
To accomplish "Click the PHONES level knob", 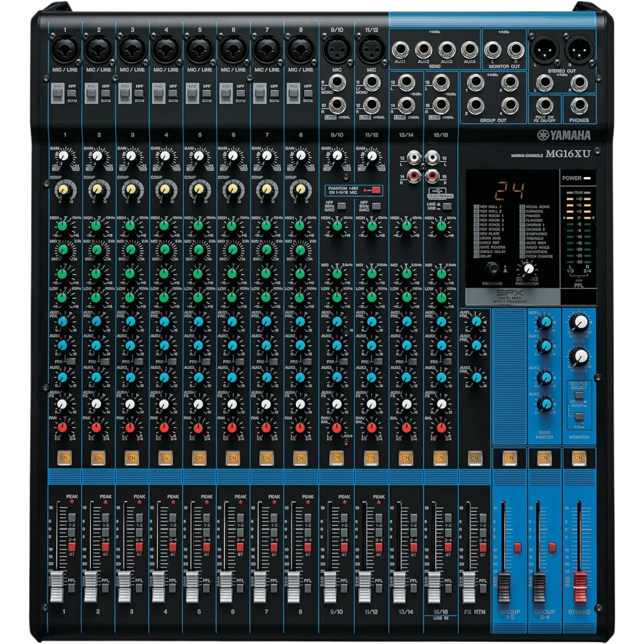I will [x=579, y=356].
